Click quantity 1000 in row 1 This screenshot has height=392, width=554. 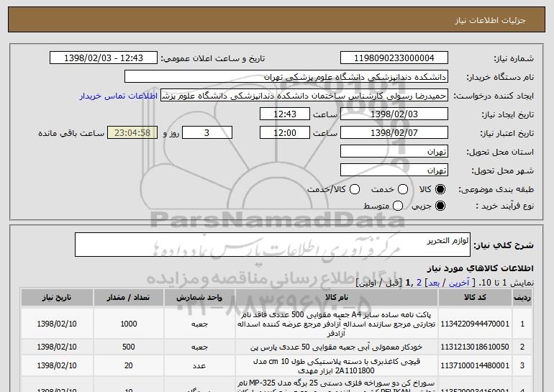click(x=129, y=324)
